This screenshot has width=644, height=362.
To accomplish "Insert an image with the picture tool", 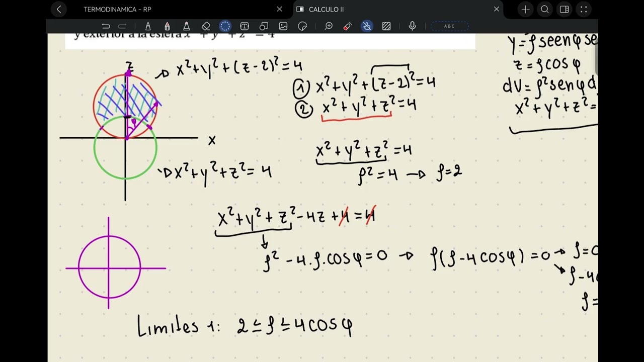I will click(283, 26).
